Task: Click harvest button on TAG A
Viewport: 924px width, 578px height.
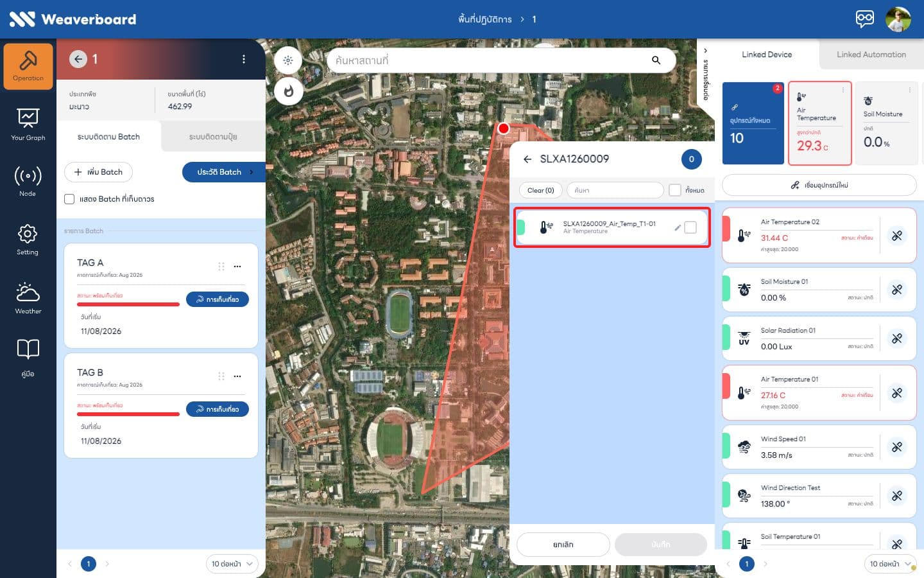Action: [218, 299]
